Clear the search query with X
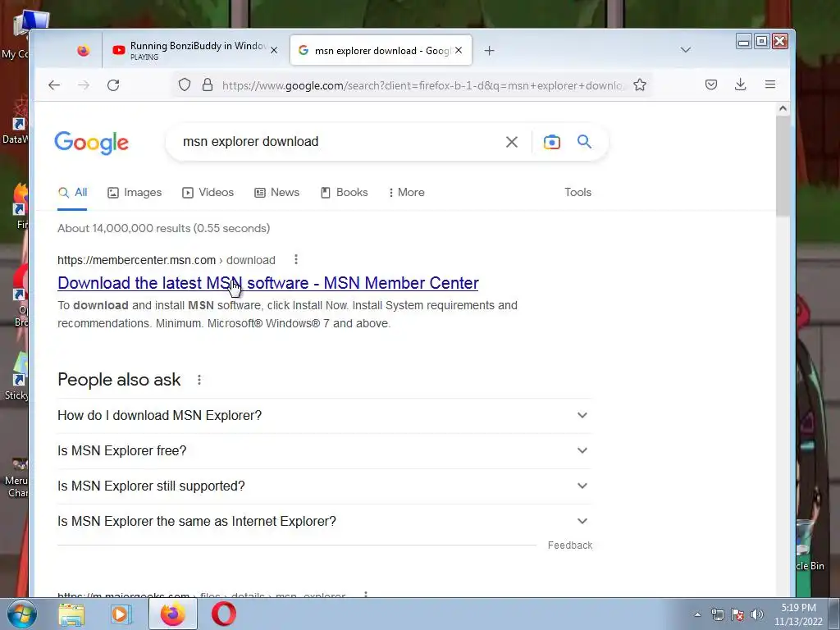This screenshot has width=840, height=630. pyautogui.click(x=512, y=142)
